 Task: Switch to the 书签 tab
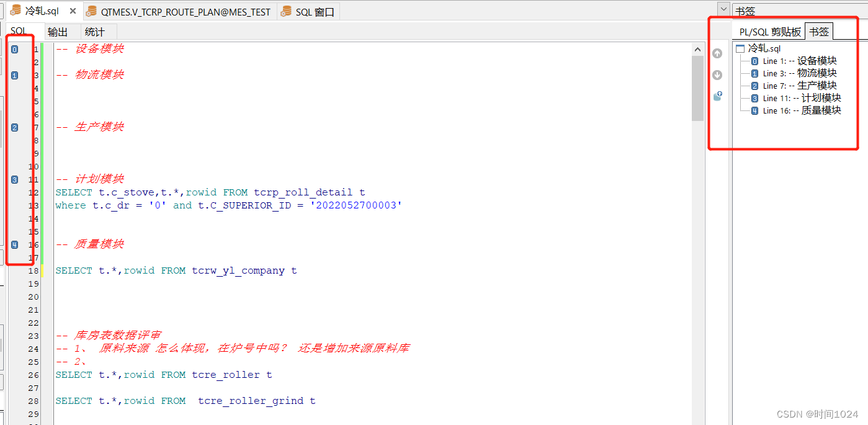pos(819,30)
